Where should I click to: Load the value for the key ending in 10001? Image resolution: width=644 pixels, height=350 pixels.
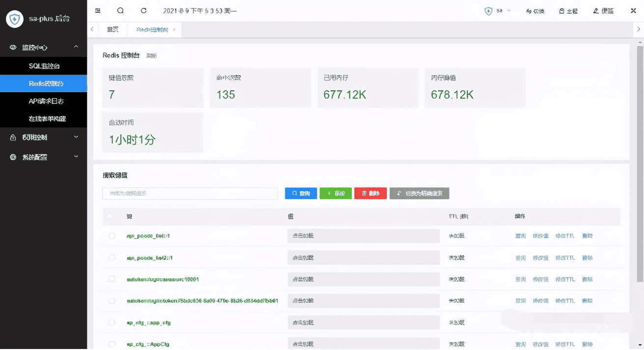(x=363, y=279)
